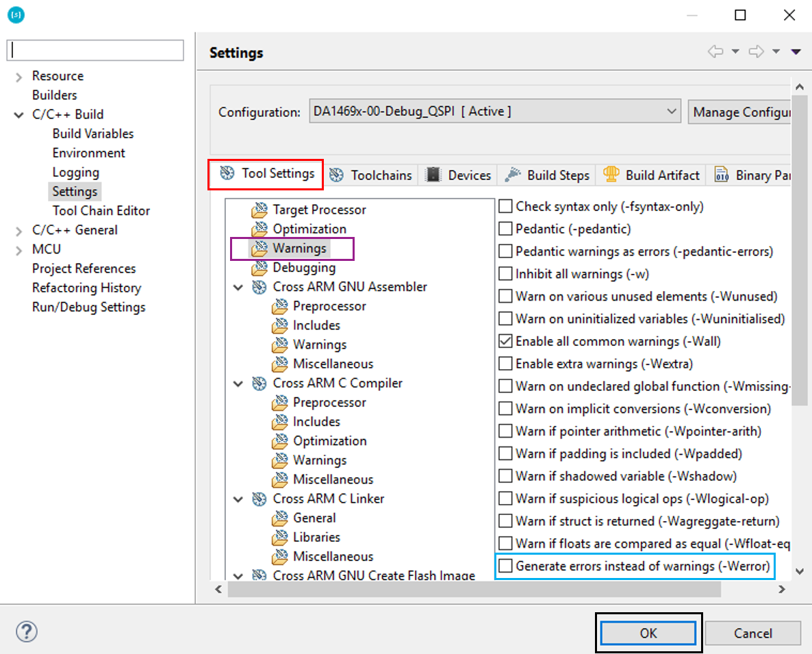Click the help question mark icon
This screenshot has width=812, height=654.
27,631
